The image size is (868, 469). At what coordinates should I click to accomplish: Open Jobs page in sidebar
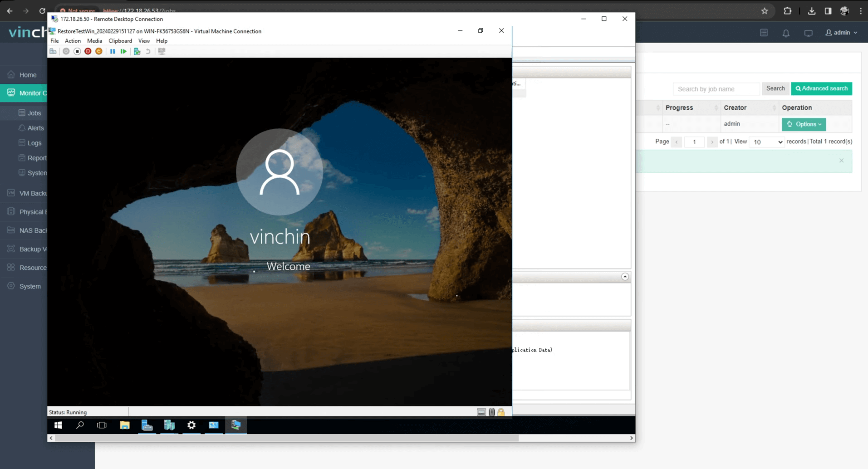[x=29, y=113]
